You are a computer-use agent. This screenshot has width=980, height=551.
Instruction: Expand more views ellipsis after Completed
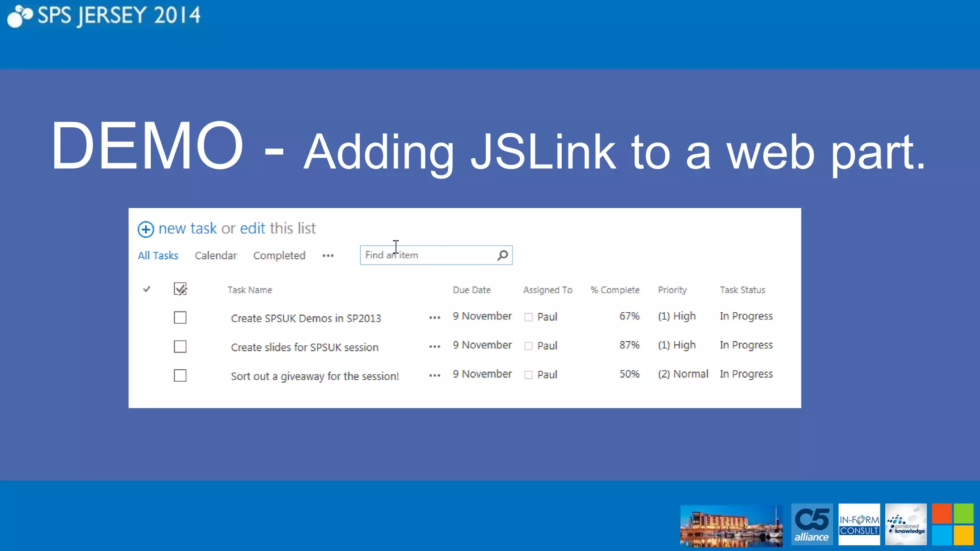[328, 256]
